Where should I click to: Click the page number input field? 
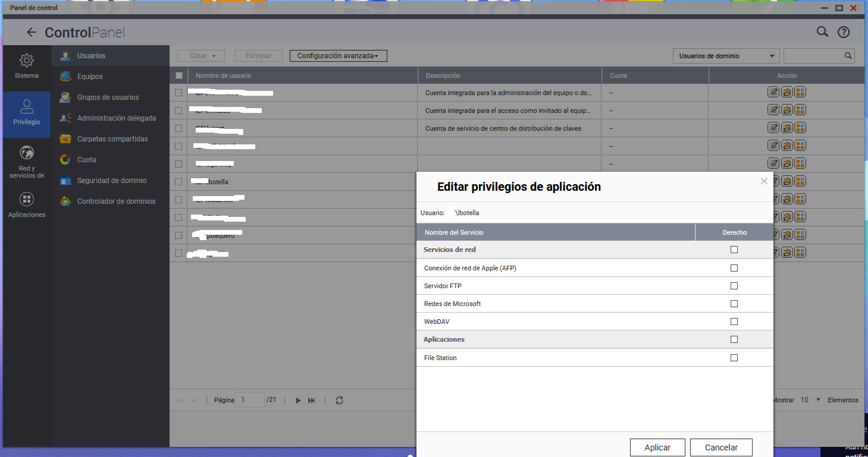[x=250, y=401]
